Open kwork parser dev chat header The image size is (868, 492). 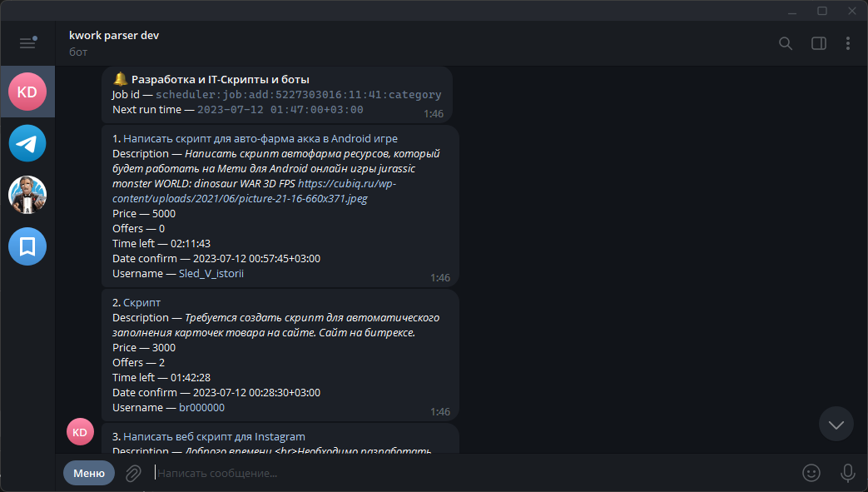114,36
